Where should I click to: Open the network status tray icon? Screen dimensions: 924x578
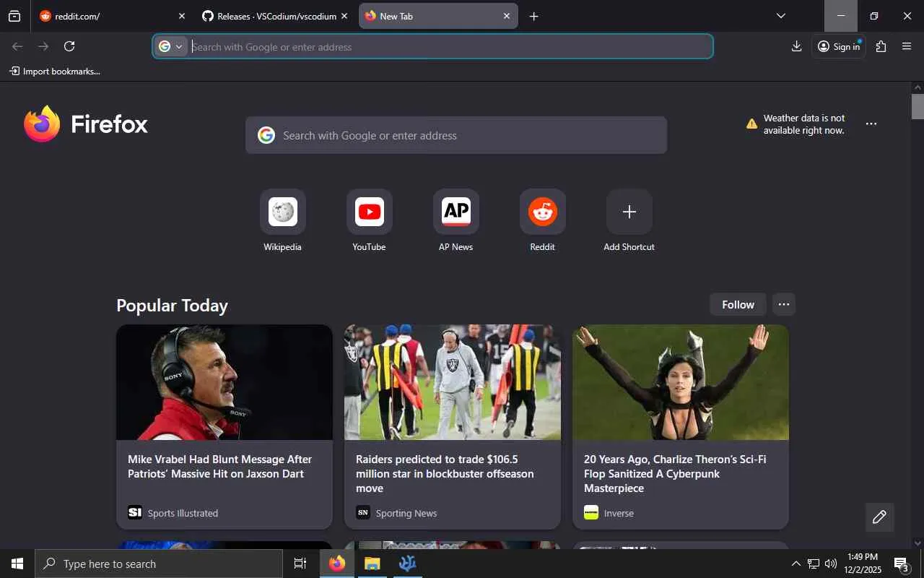click(814, 564)
